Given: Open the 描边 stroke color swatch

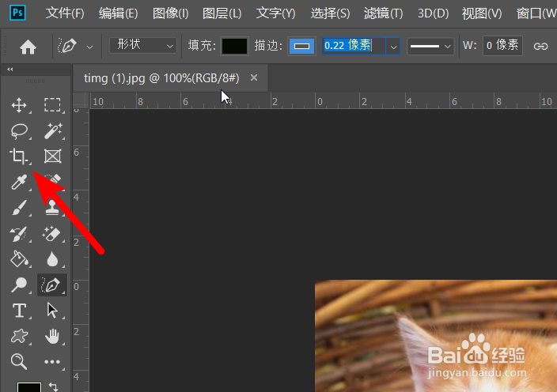Looking at the screenshot, I should [x=301, y=46].
